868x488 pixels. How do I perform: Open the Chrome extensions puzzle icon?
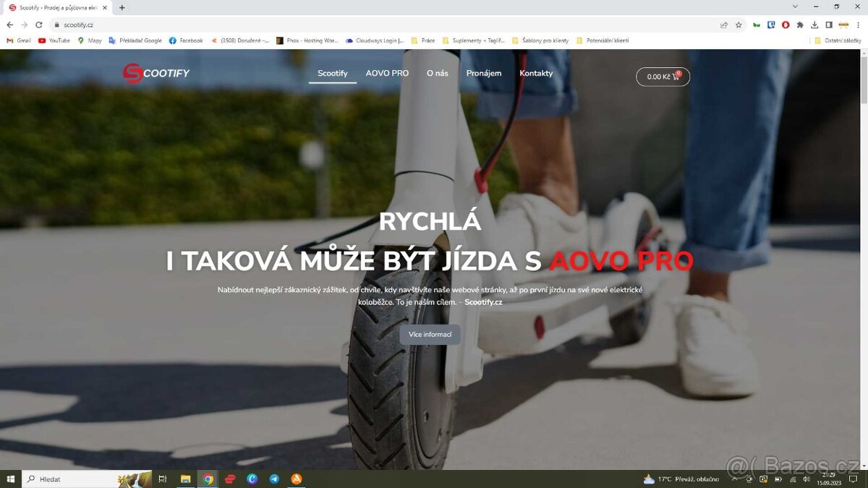800,25
